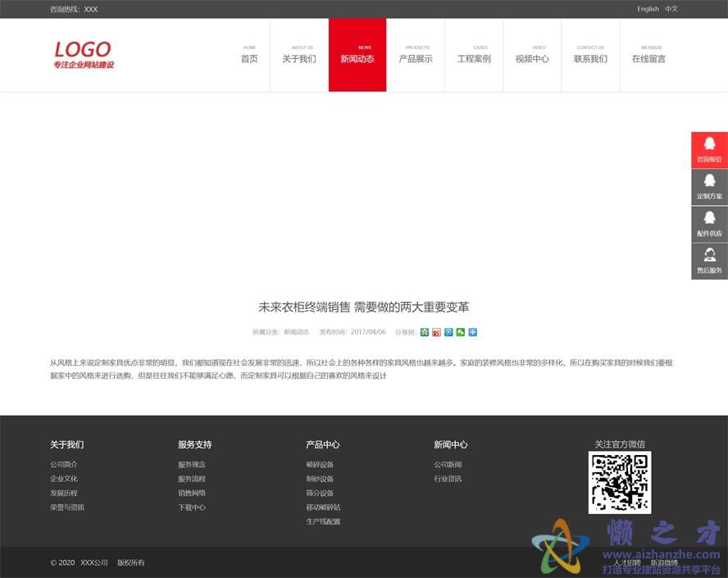Open 行业资讯 in footer 新闻中心
This screenshot has width=728, height=578.
[448, 479]
